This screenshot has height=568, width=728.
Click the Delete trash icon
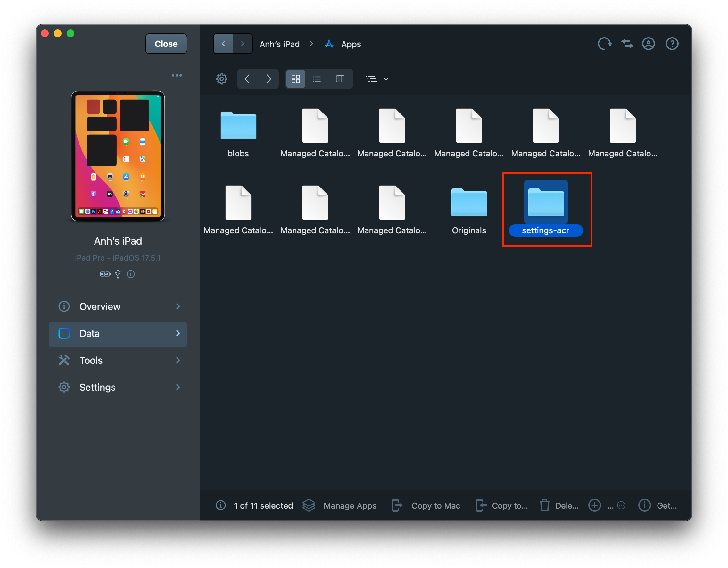click(545, 505)
